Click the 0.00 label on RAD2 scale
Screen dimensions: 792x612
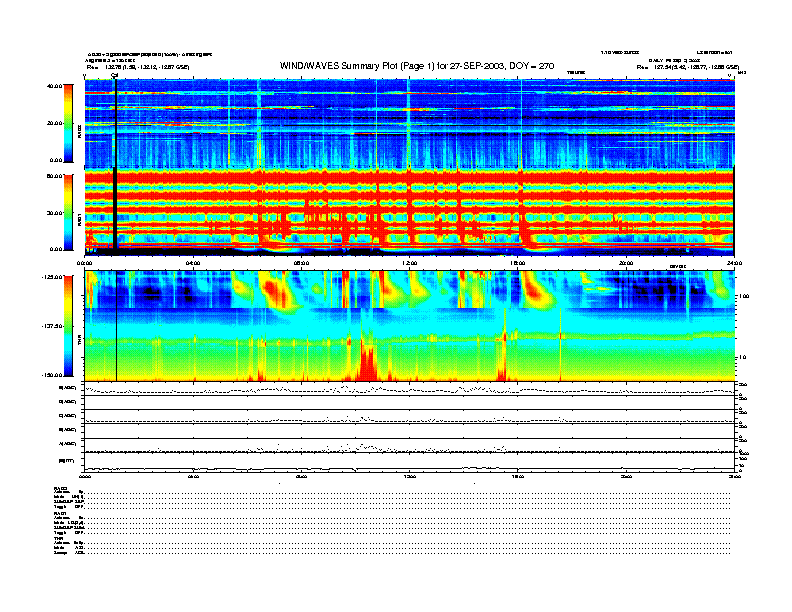point(56,160)
